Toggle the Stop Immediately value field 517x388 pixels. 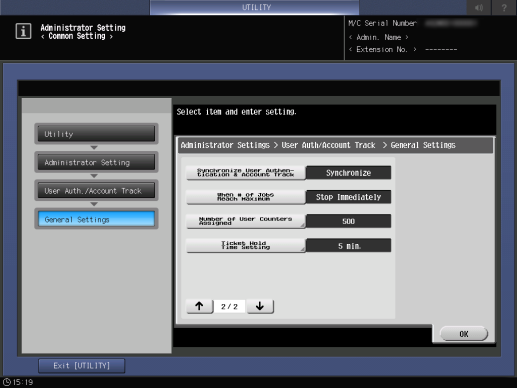tap(348, 197)
